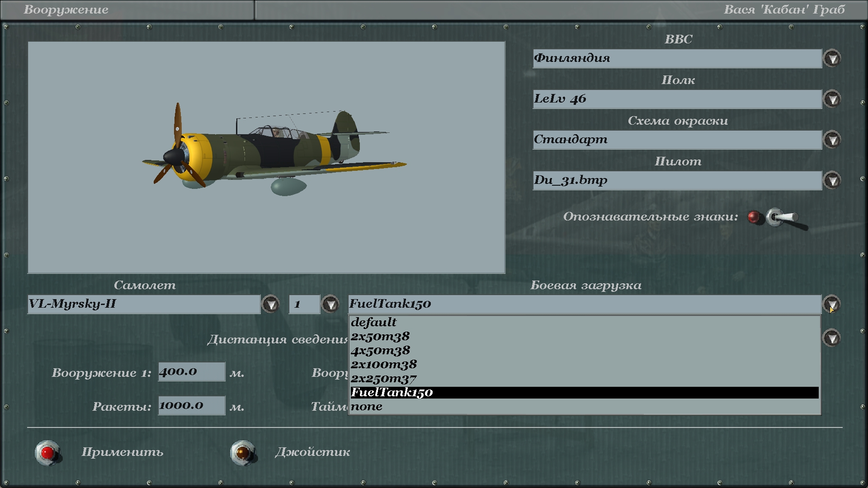Click the Пилот selection arrow beside Du_31.bmp
The height and width of the screenshot is (488, 868).
[832, 181]
